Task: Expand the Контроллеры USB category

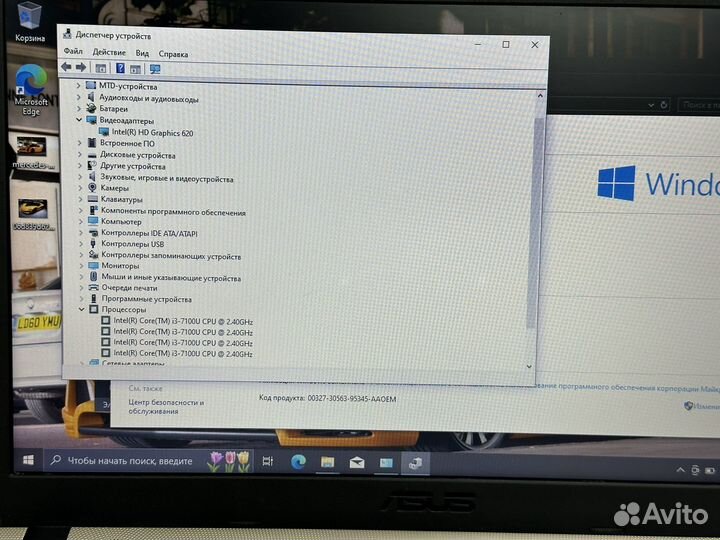Action: pos(81,244)
